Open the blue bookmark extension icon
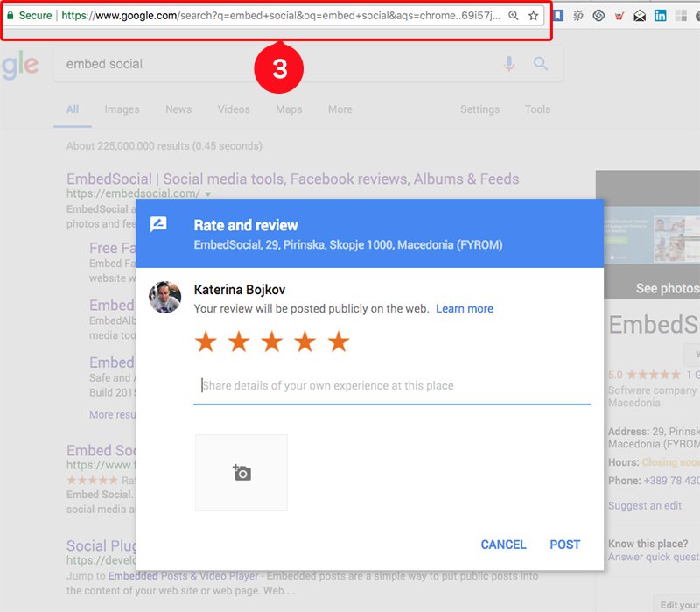This screenshot has width=700, height=612. click(558, 16)
